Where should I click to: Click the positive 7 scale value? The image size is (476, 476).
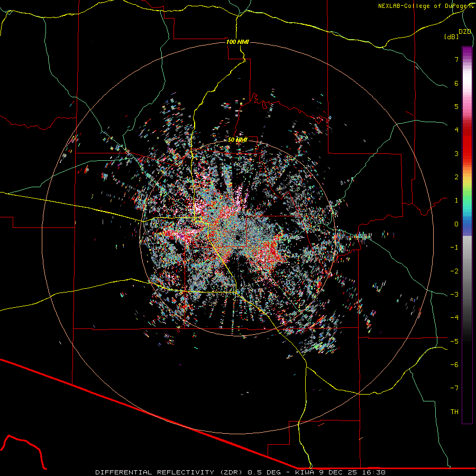tap(456, 59)
